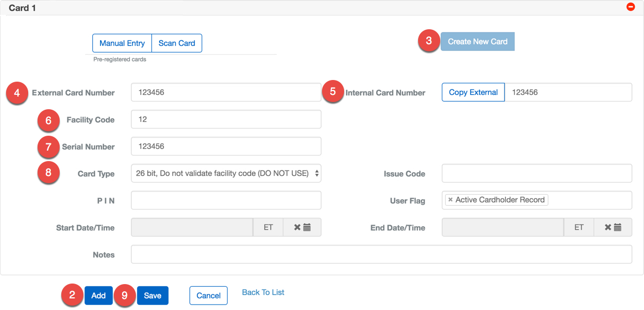Click the Create New Card button
The width and height of the screenshot is (644, 310).
(x=477, y=41)
